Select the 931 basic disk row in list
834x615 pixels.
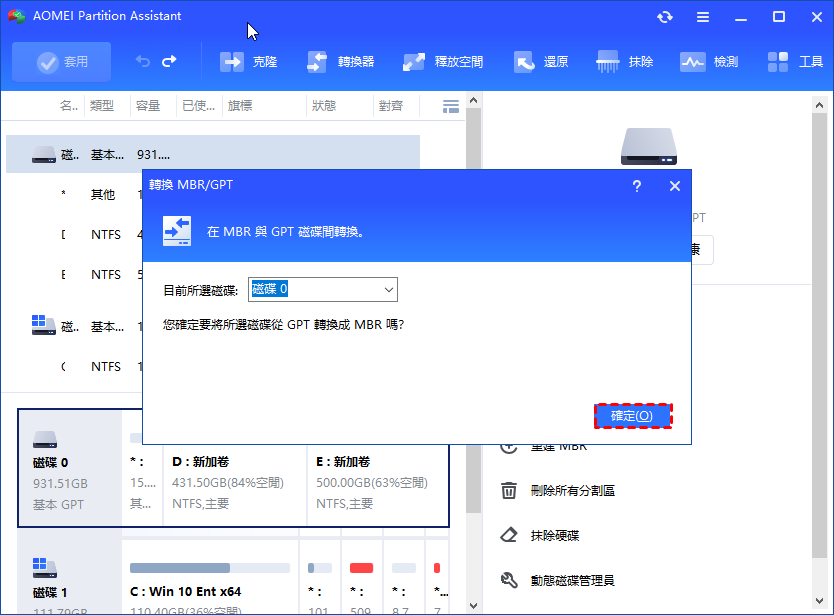213,154
